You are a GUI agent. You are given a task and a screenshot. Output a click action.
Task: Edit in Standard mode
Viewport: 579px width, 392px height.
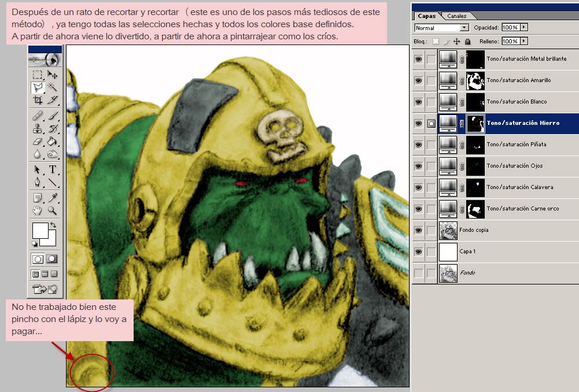point(38,259)
